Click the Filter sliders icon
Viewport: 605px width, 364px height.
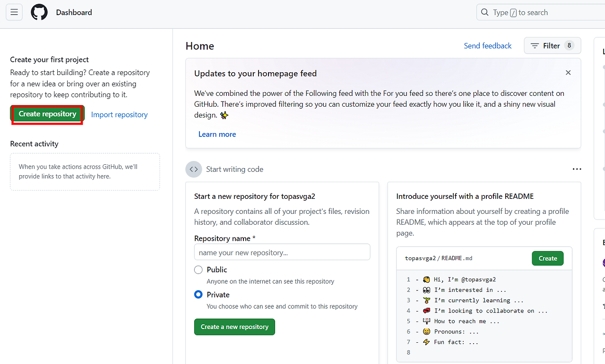click(x=535, y=46)
